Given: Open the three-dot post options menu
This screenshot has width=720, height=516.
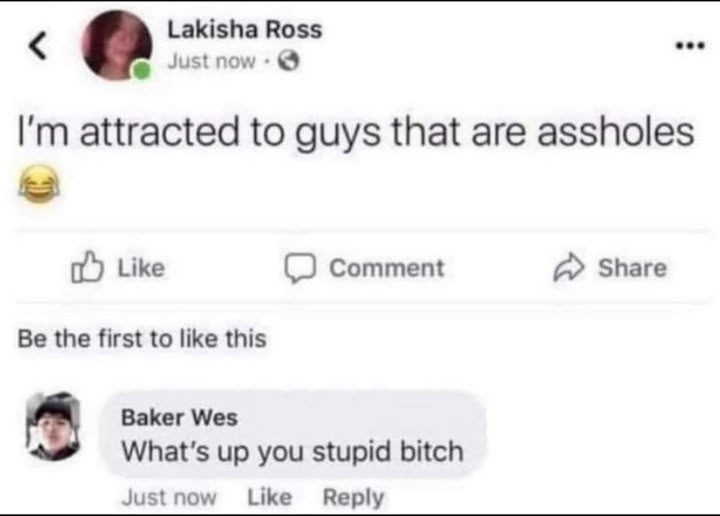Looking at the screenshot, I should [690, 45].
